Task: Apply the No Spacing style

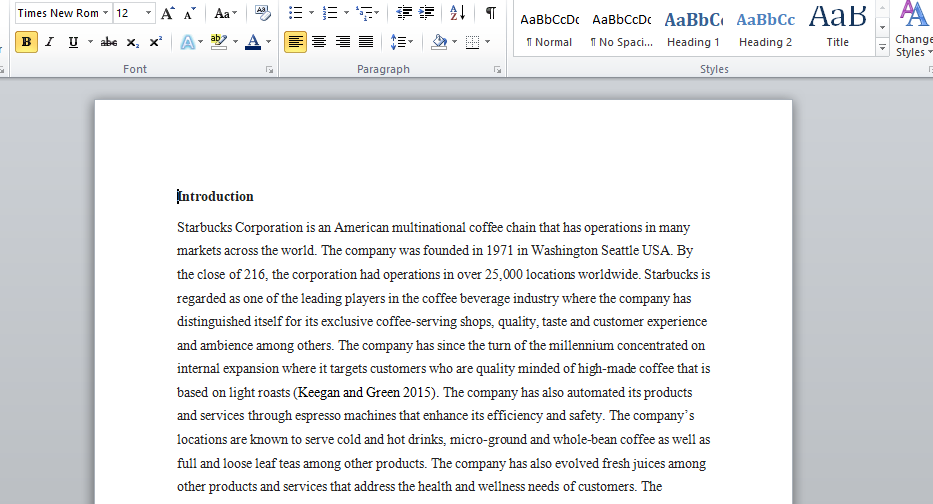Action: click(621, 30)
